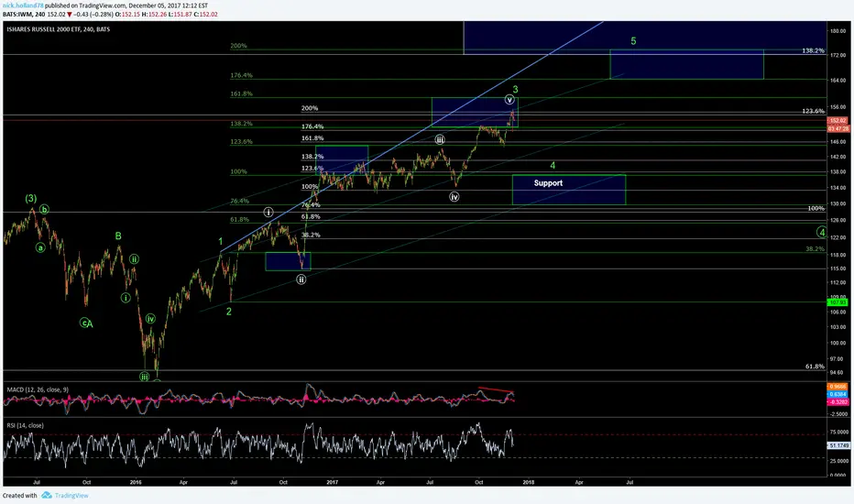854x504 pixels.
Task: Click the 51.1749 RSI value tag
Action: click(x=838, y=445)
